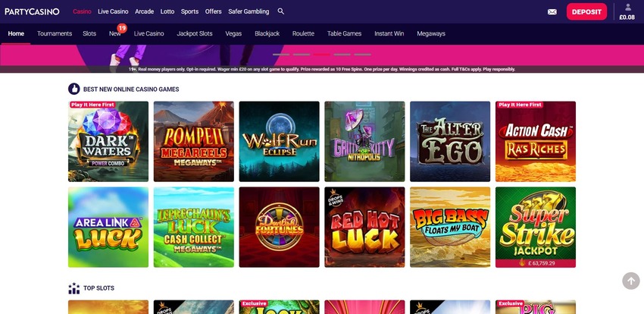644x314 pixels.
Task: Open Action Cash Ra's Riches game
Action: pos(536,141)
